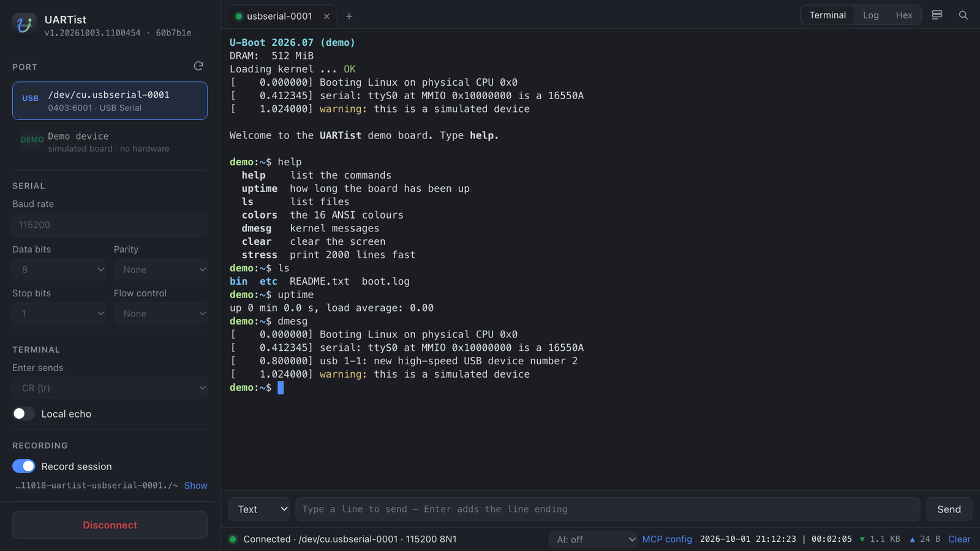The height and width of the screenshot is (551, 980).
Task: Click boot.log in the ls output
Action: point(386,282)
